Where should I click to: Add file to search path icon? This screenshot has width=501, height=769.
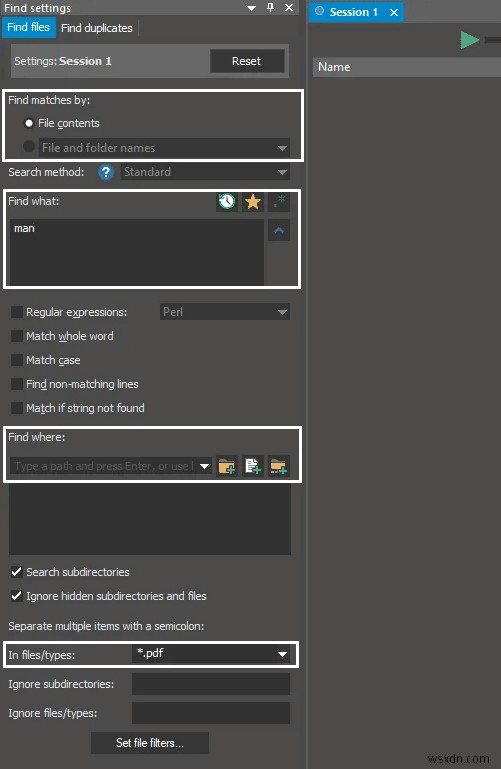tap(253, 466)
